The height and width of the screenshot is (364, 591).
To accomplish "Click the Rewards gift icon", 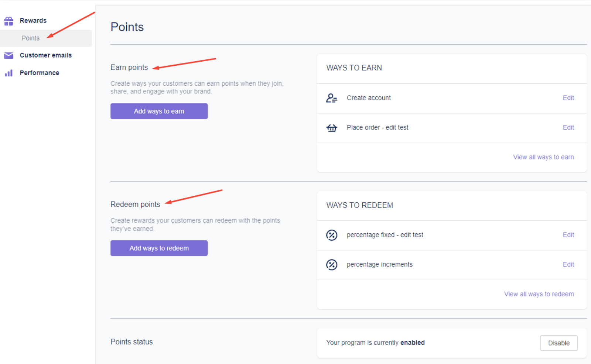I will pyautogui.click(x=8, y=21).
